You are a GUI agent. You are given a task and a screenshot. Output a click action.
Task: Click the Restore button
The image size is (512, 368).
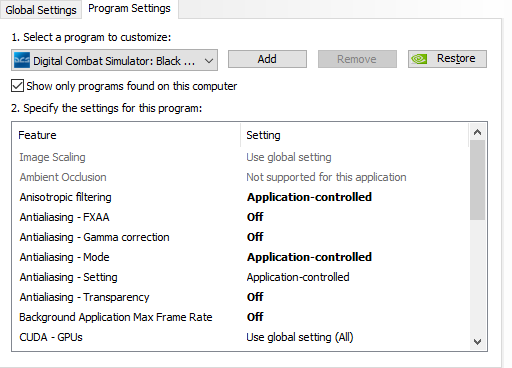click(x=447, y=59)
